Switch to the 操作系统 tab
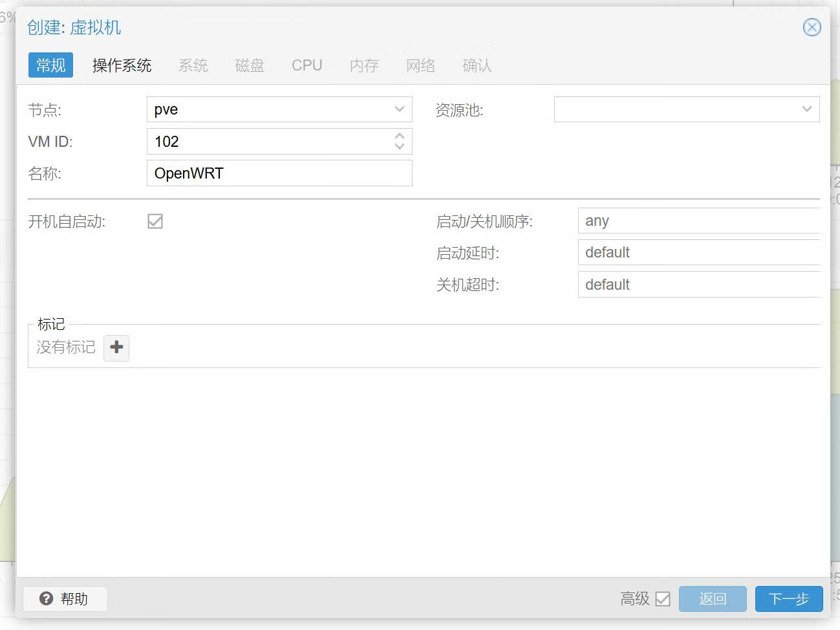 point(122,65)
